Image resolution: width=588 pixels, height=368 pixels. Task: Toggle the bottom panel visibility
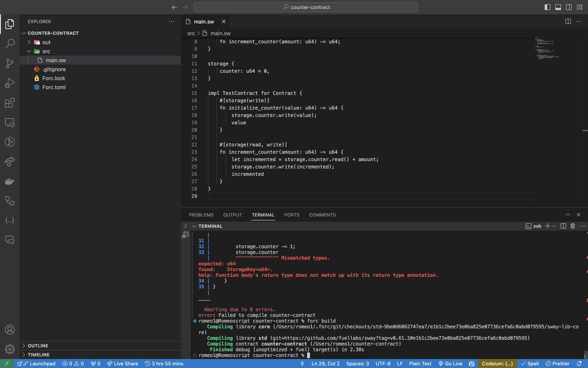pos(558,7)
